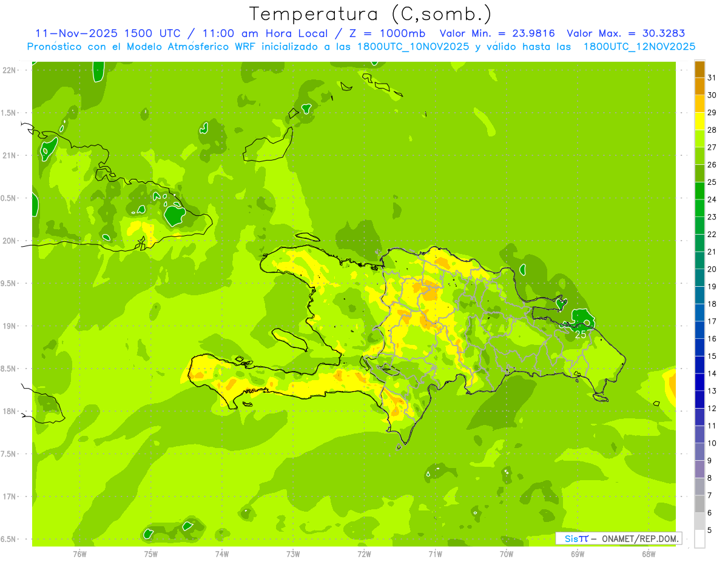The image size is (728, 562).
Task: Pick the blue legend swatch between 15 and 16
Action: coord(699,347)
